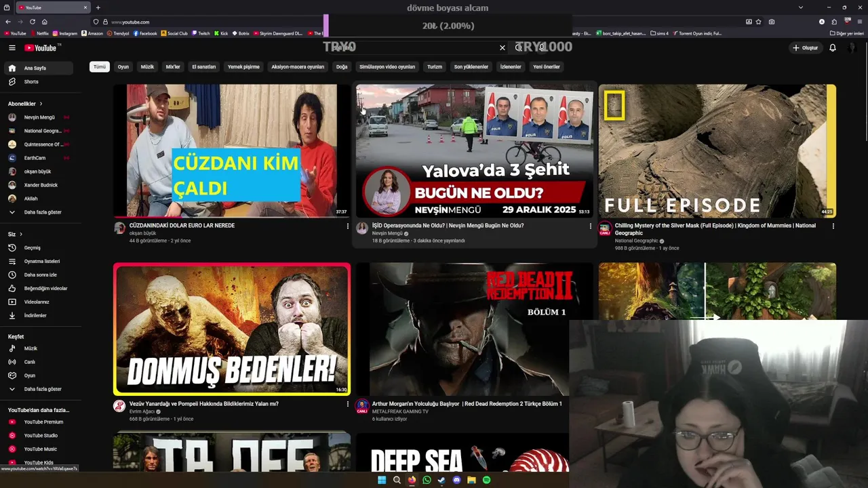The width and height of the screenshot is (868, 488).
Task: Reload page with browser refresh button
Action: pos(31,22)
